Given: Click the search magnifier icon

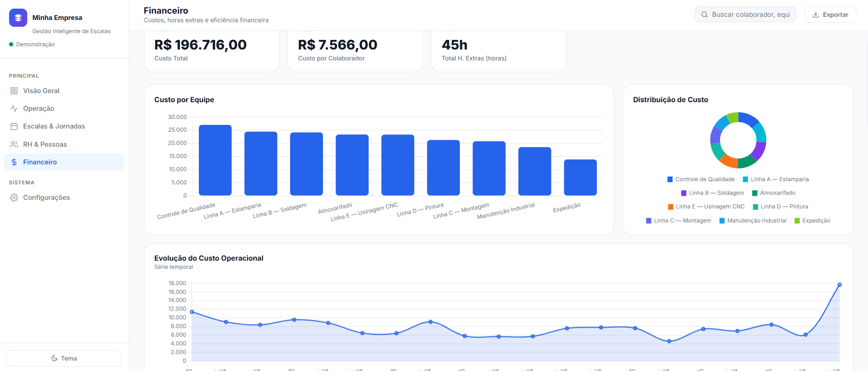Looking at the screenshot, I should click(x=705, y=15).
